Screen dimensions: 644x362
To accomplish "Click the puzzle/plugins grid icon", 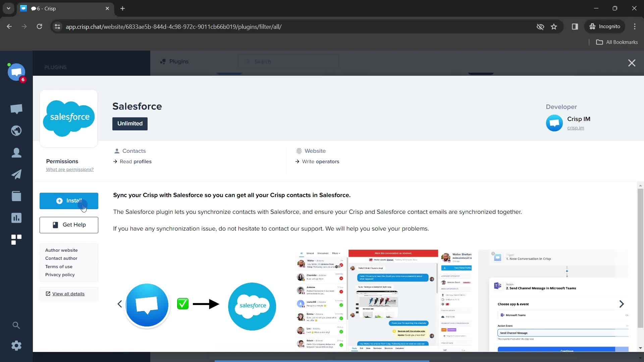I will click(16, 239).
